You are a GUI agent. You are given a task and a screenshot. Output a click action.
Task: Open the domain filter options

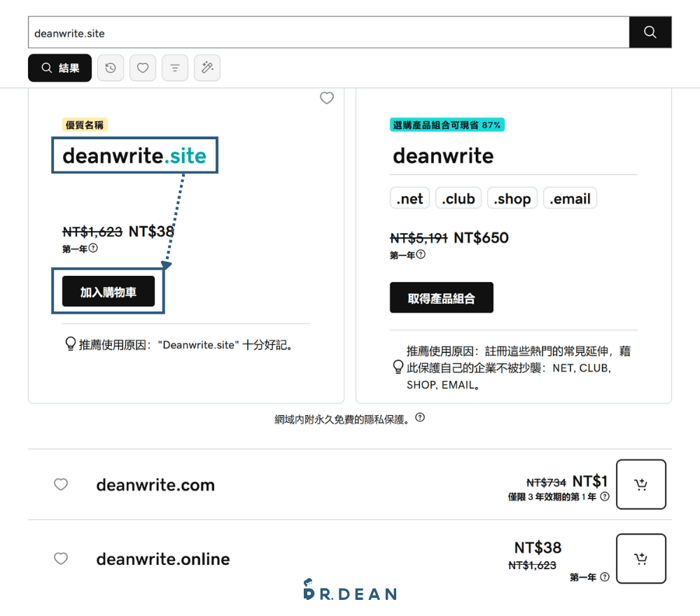(175, 68)
